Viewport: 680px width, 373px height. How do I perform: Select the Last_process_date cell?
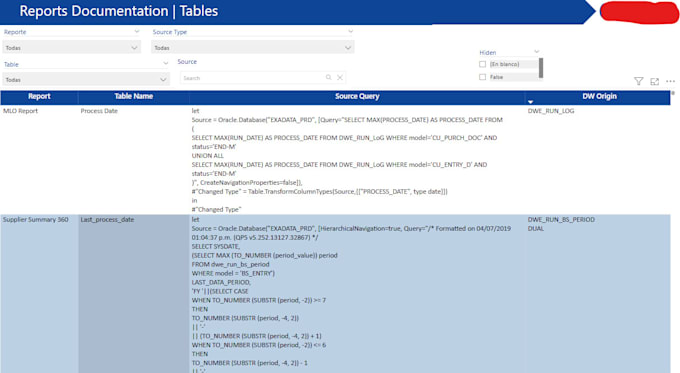pyautogui.click(x=107, y=219)
